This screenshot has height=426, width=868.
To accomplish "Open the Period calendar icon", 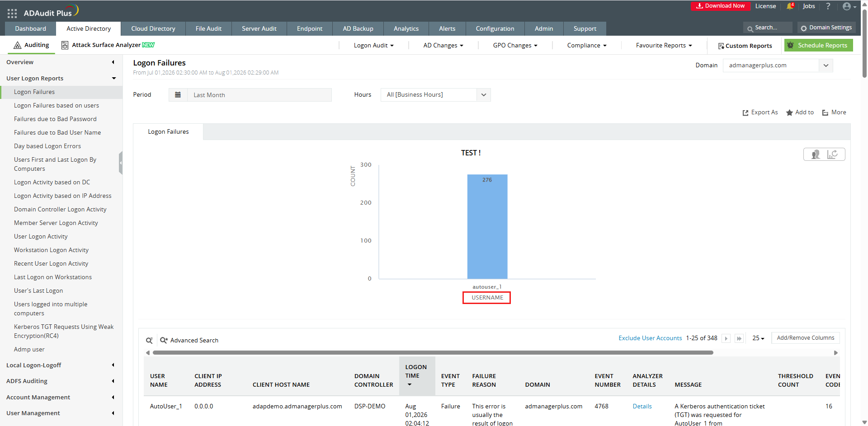I will pyautogui.click(x=178, y=95).
